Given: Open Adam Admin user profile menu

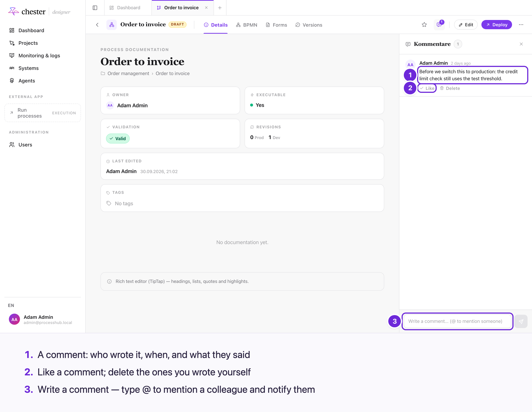Looking at the screenshot, I should tap(43, 319).
